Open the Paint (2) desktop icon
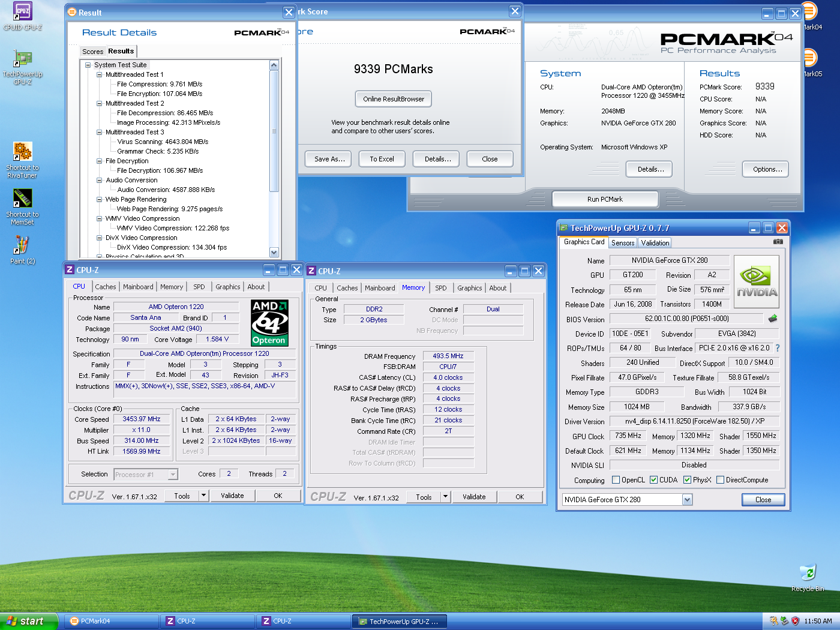840x630 pixels. point(22,250)
